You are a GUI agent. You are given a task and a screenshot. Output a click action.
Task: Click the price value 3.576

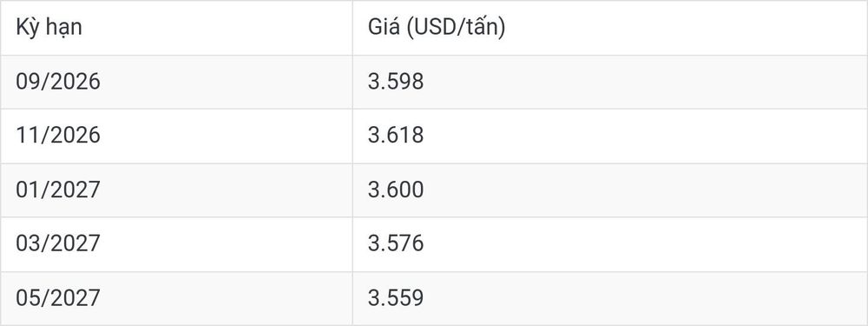tap(396, 244)
